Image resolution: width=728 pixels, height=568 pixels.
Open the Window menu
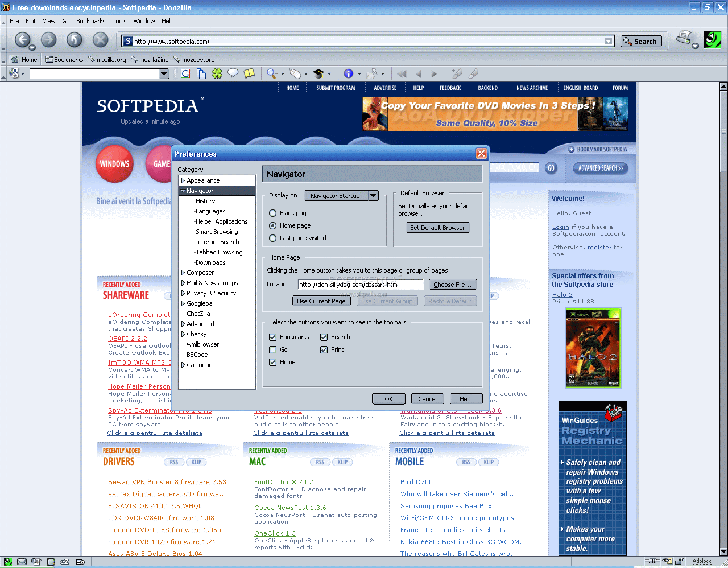[x=144, y=21]
